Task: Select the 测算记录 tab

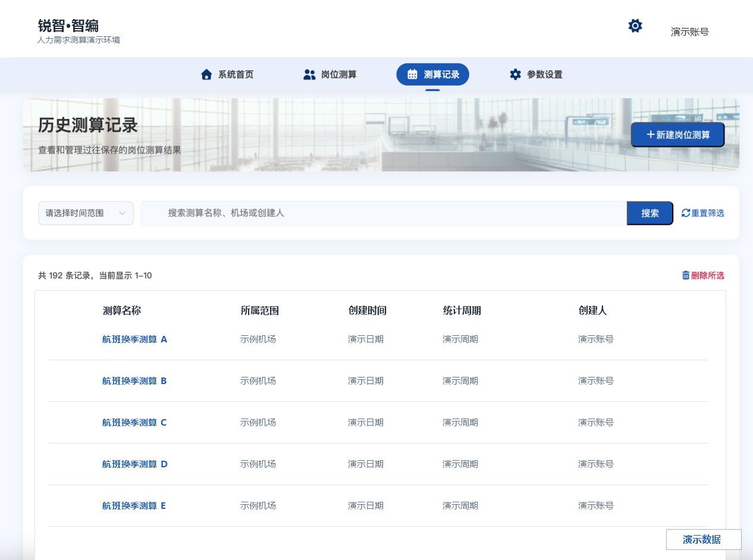Action: 432,74
